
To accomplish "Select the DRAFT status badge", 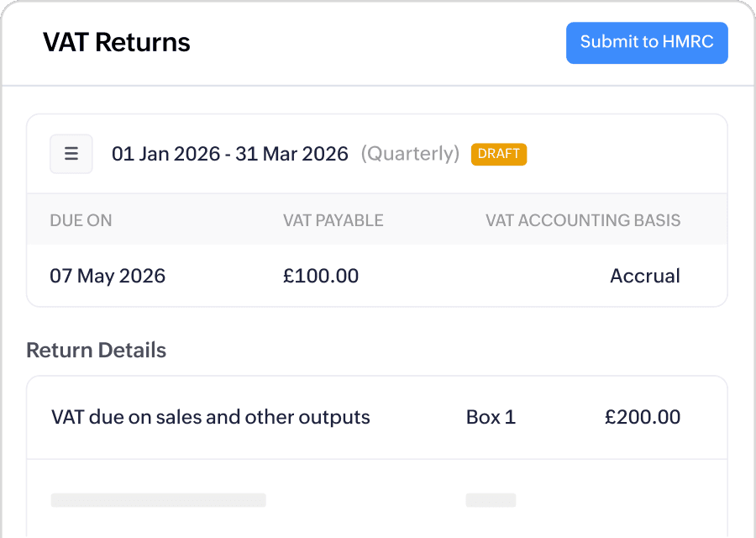I will [x=498, y=154].
